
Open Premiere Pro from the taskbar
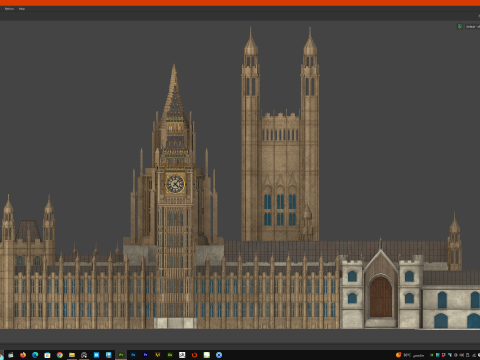(145, 355)
